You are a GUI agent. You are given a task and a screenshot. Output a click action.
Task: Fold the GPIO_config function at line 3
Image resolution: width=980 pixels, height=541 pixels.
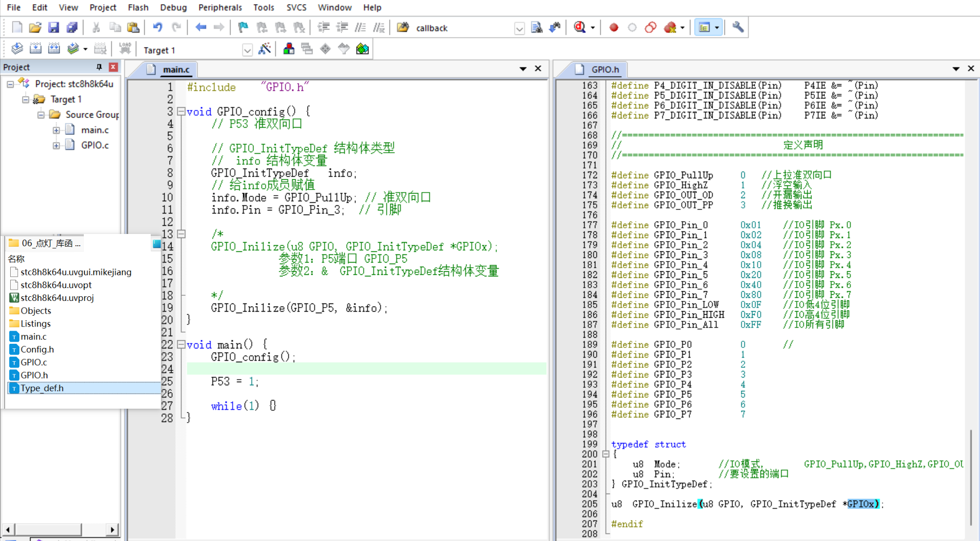point(181,111)
